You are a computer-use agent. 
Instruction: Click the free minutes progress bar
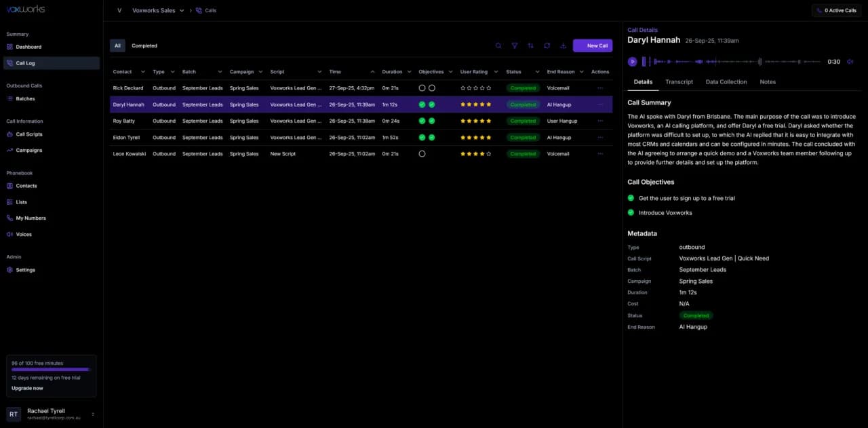pyautogui.click(x=51, y=370)
